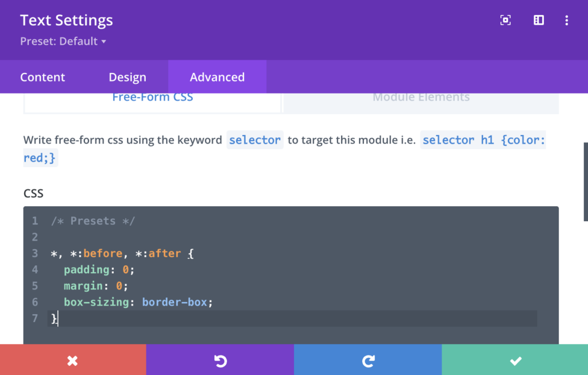Viewport: 588px width, 375px height.
Task: Click the CSS field label
Action: point(33,194)
